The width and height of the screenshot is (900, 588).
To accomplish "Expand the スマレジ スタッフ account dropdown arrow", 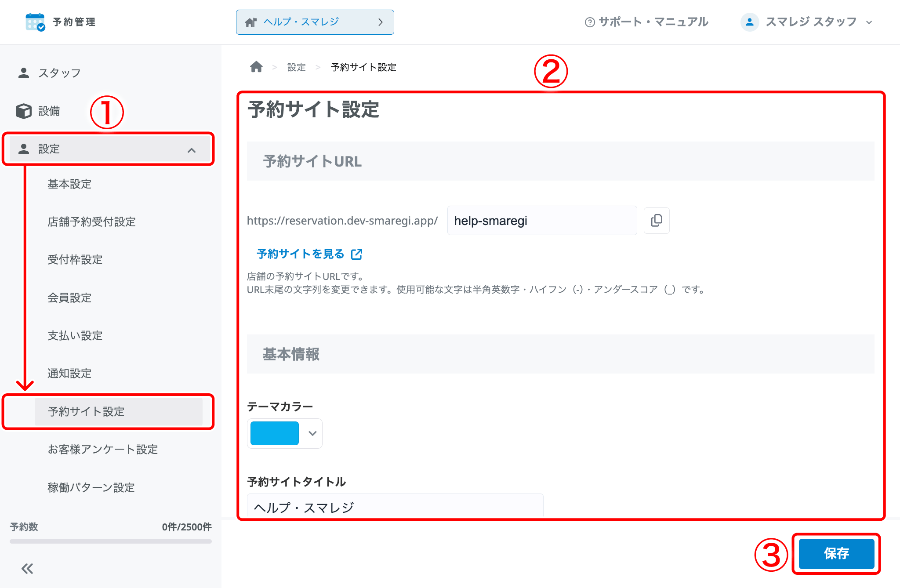I will pos(869,22).
